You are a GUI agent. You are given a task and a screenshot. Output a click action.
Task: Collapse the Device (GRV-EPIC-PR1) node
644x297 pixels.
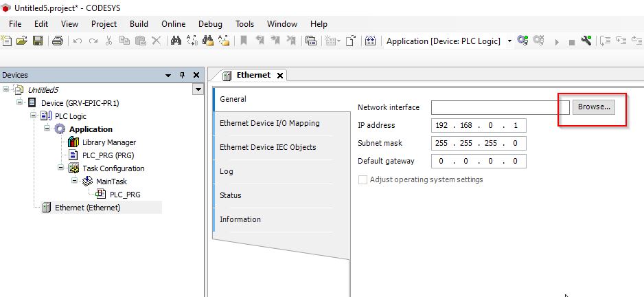click(x=19, y=101)
